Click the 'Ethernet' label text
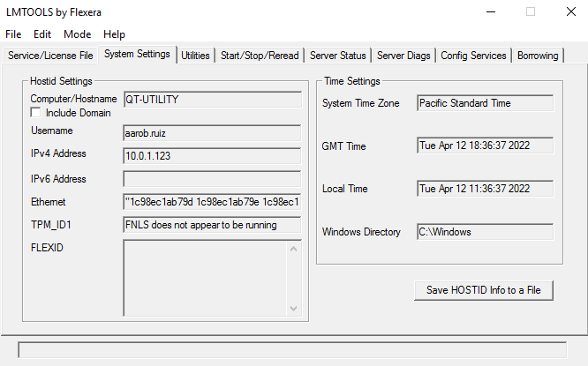This screenshot has height=366, width=588. [x=48, y=202]
